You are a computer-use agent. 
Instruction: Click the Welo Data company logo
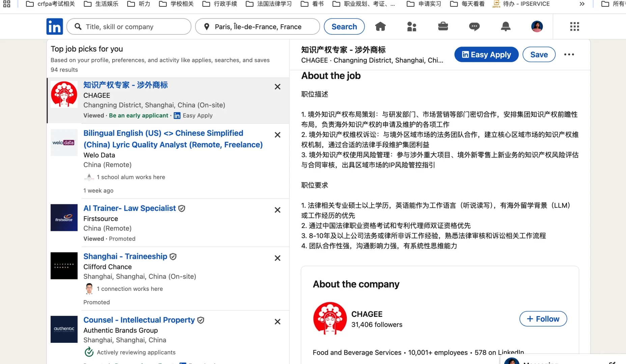64,143
